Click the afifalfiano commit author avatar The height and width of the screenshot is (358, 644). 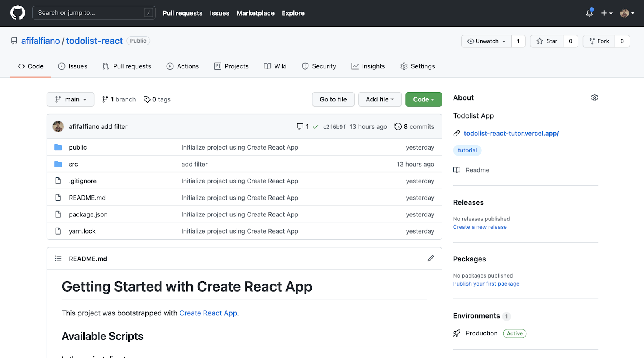point(58,126)
